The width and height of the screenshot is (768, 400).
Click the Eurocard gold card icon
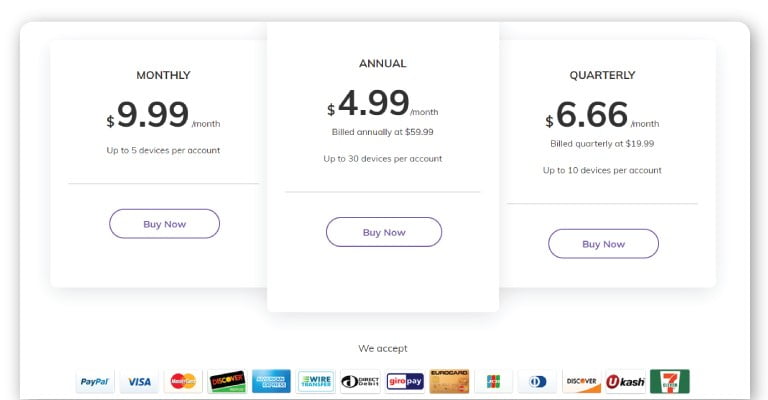click(x=449, y=381)
